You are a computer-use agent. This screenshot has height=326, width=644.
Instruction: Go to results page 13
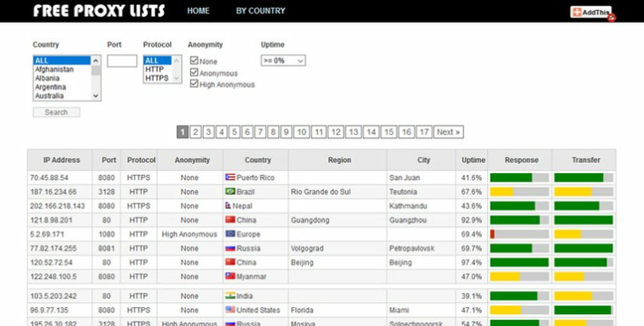pos(353,132)
